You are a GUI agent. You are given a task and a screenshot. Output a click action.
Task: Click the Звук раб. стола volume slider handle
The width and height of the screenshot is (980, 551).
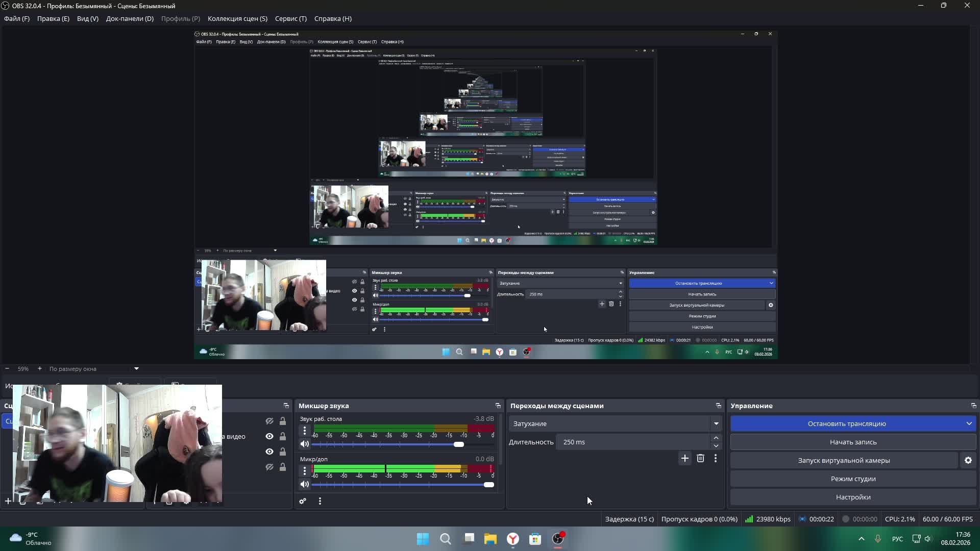coord(459,444)
